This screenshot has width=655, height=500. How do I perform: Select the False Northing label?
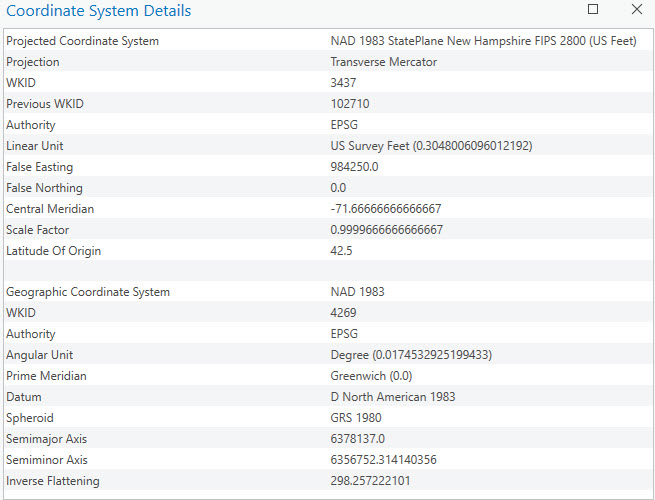point(44,188)
